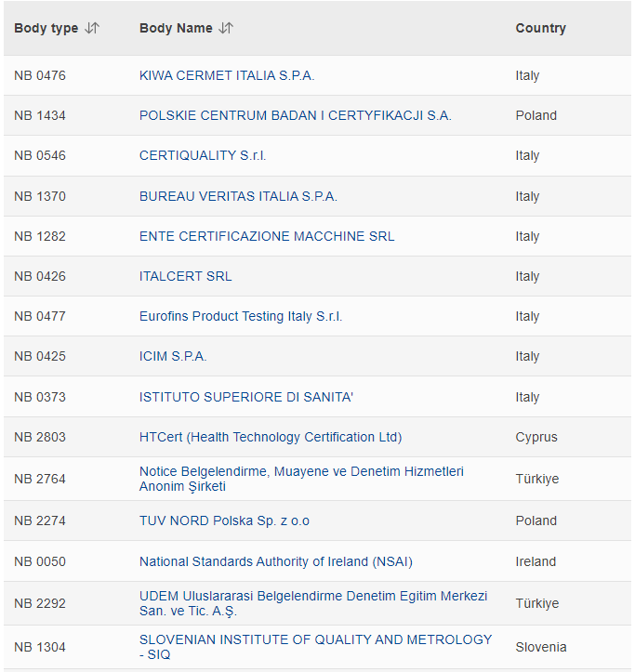Click Slovenia country cell
The image size is (635, 672).
(x=541, y=647)
